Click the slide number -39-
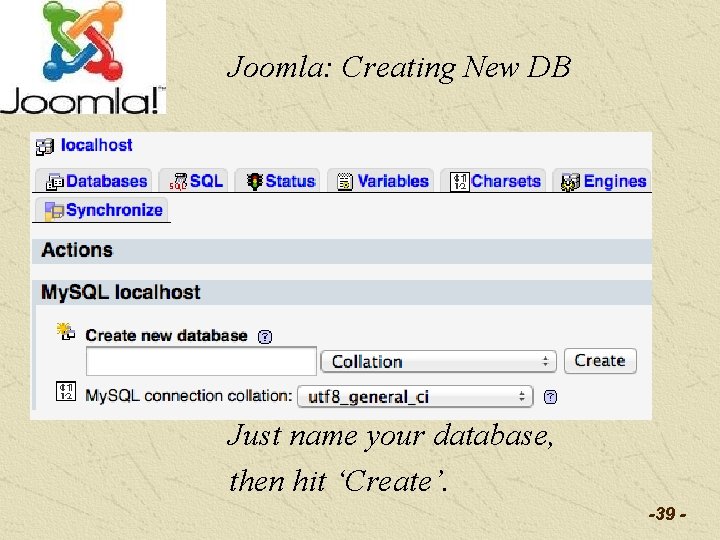 (667, 514)
